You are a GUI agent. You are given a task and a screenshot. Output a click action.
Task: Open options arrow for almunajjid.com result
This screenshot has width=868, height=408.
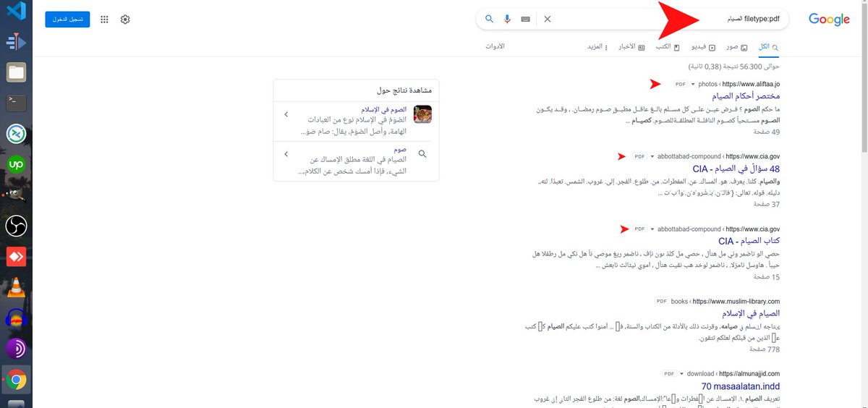pyautogui.click(x=681, y=374)
